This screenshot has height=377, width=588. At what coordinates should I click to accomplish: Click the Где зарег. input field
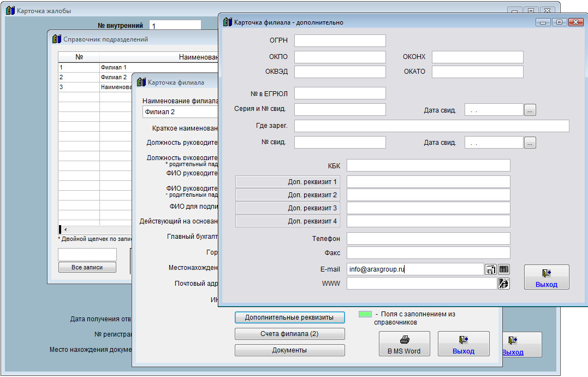pyautogui.click(x=432, y=126)
